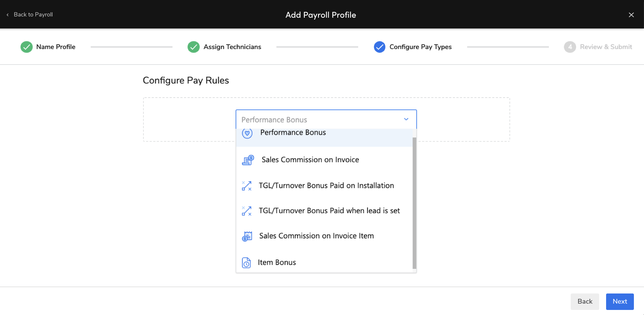Select the blue checkmark beside Configure Pay Types
The image size is (644, 315).
pos(379,47)
